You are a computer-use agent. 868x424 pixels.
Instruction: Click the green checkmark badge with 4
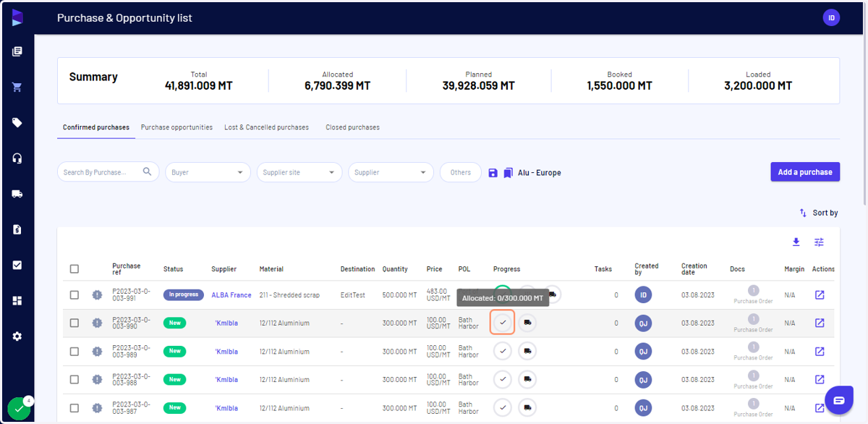click(x=20, y=409)
